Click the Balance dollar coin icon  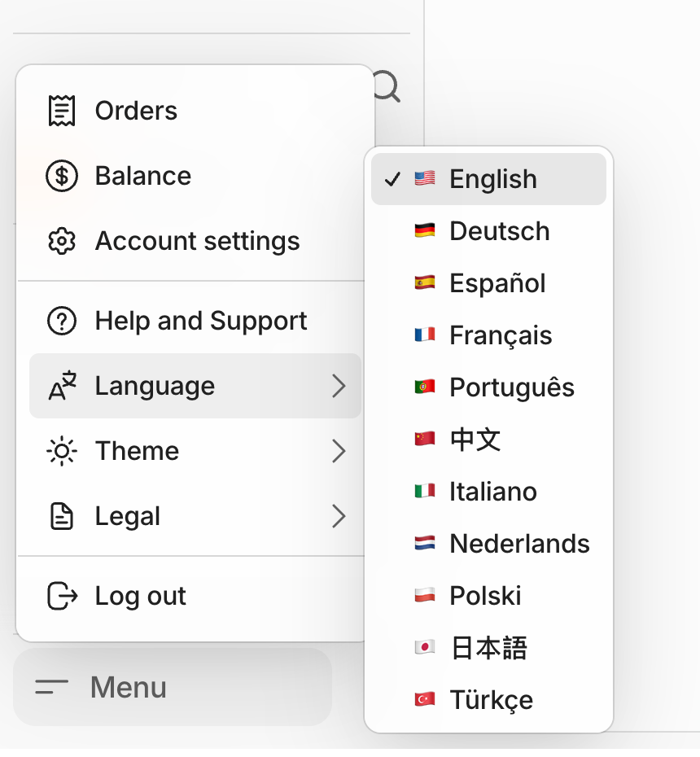(x=62, y=176)
